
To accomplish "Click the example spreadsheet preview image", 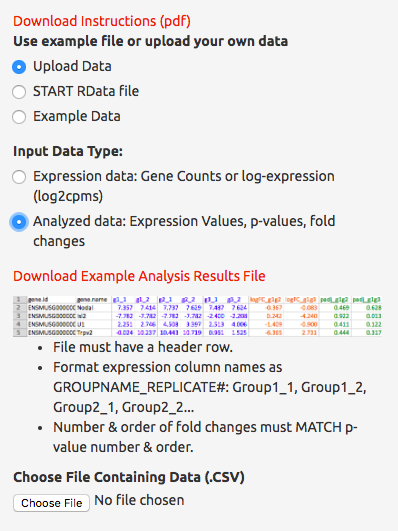I will 197,316.
